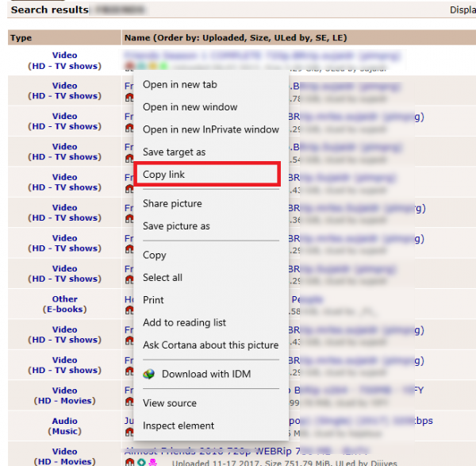Image resolution: width=476 pixels, height=466 pixels.
Task: Open the (E-books) subcategory link
Action: click(65, 310)
